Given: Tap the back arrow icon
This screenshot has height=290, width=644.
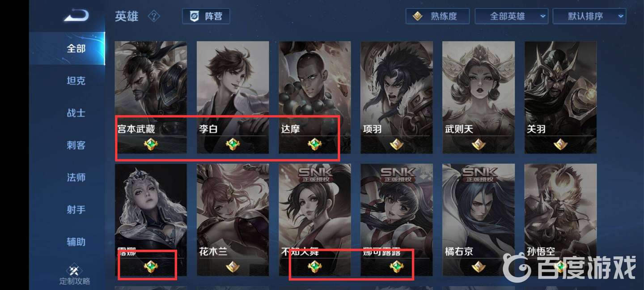Looking at the screenshot, I should pos(76,16).
